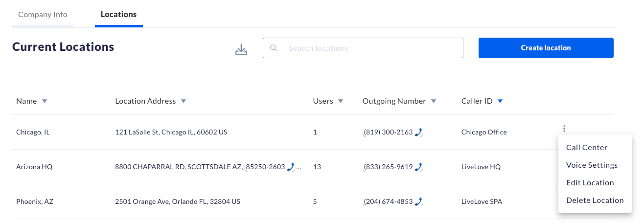Choose Call Center from context menu
The image size is (644, 222).
587,147
